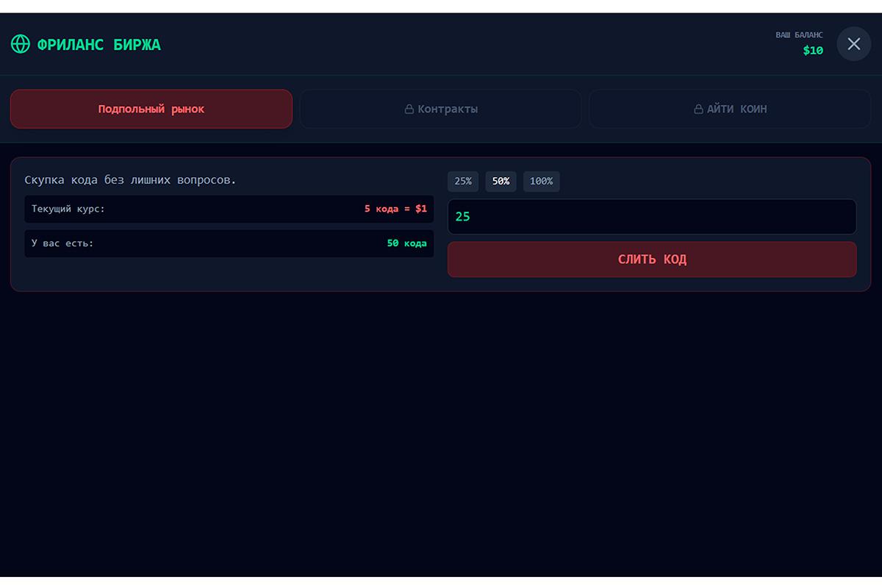Select the locked АЙТИ КОИН tab
The image size is (882, 588).
730,109
